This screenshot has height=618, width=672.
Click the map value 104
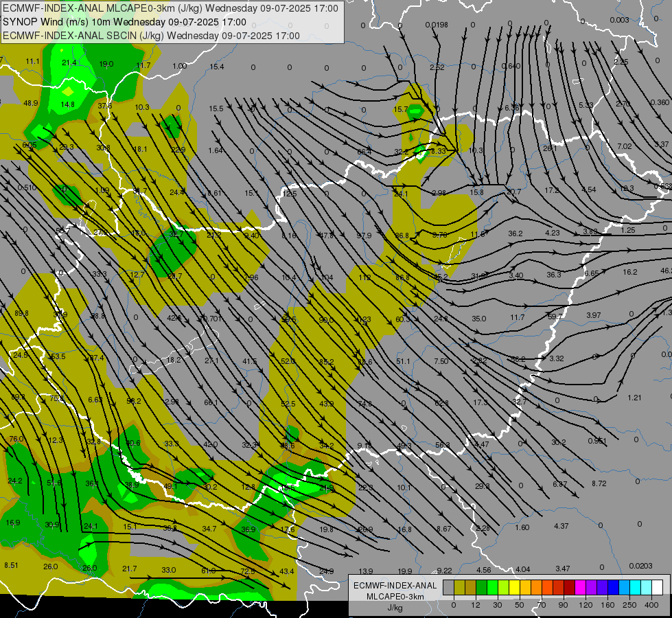[327, 277]
